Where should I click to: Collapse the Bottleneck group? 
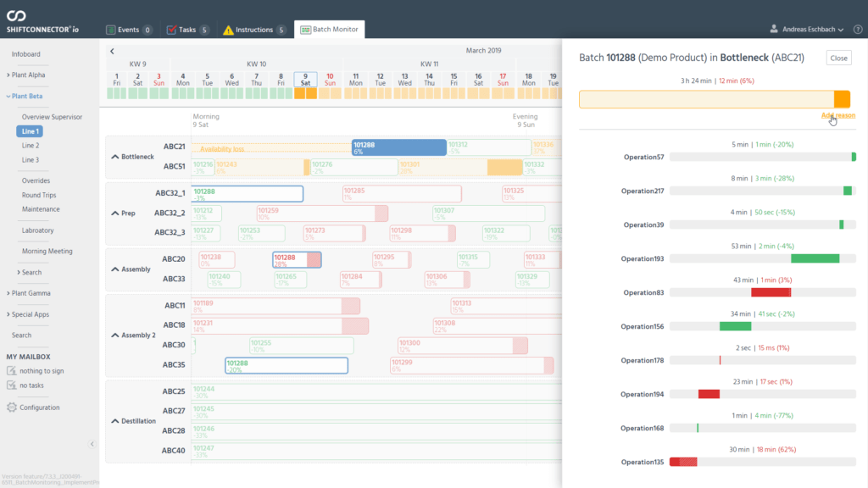115,157
